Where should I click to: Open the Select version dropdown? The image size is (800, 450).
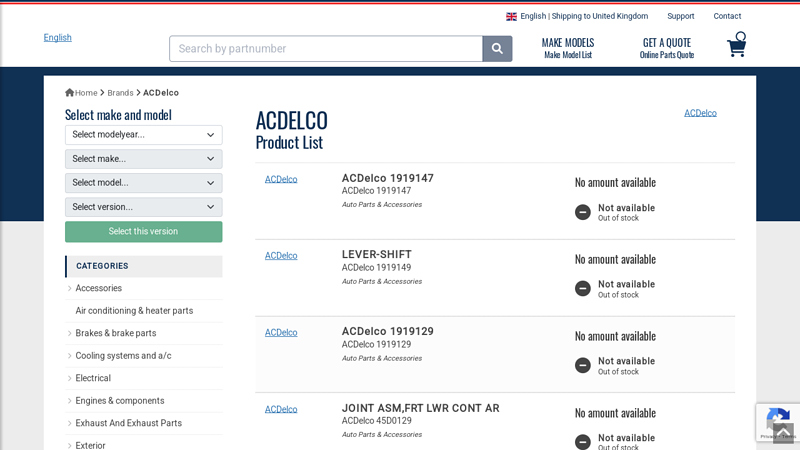coord(143,207)
